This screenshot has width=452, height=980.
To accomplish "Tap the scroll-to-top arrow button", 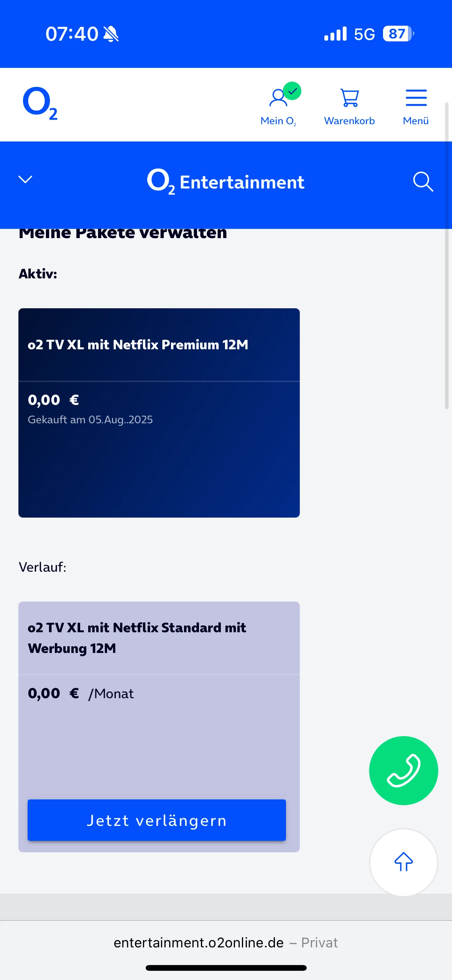I will click(x=403, y=862).
